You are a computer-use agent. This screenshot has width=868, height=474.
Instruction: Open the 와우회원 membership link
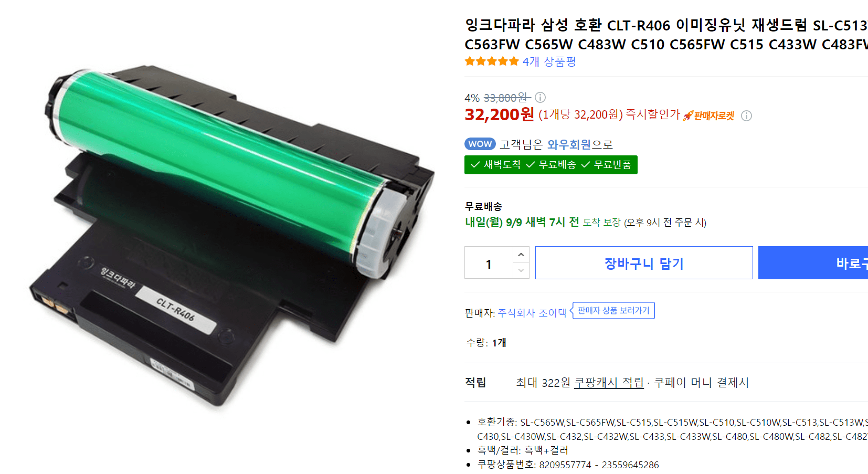569,144
